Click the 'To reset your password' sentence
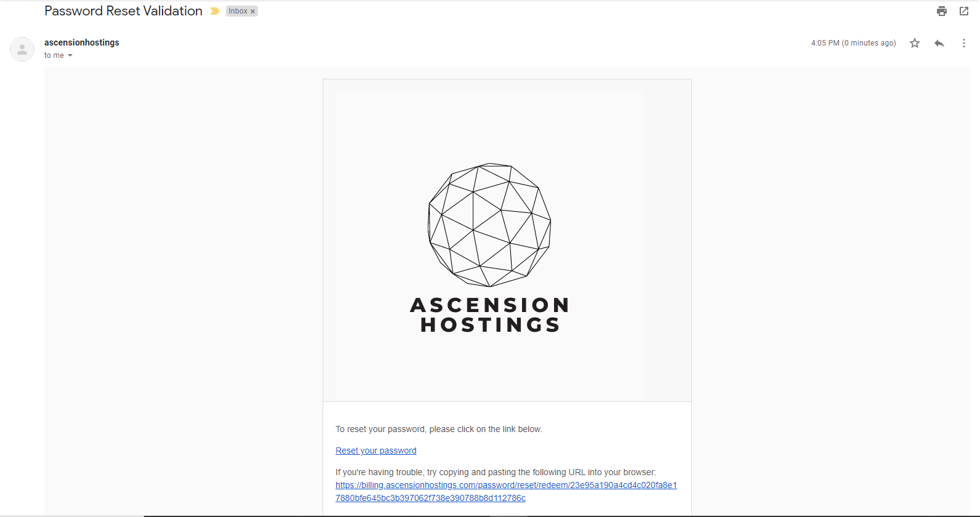Image resolution: width=980 pixels, height=517 pixels. [438, 429]
